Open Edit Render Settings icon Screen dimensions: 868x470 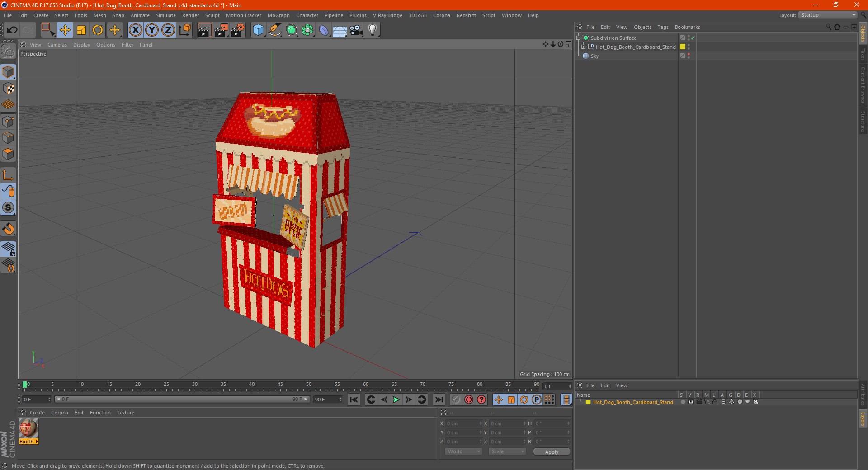[238, 30]
